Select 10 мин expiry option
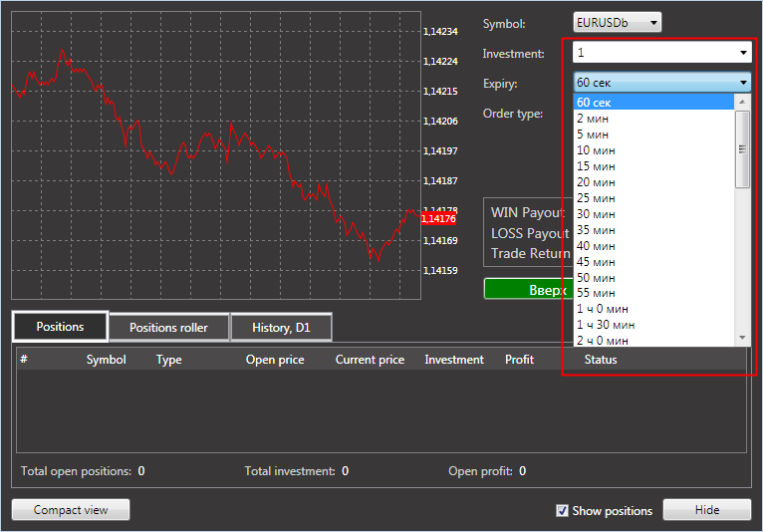The image size is (763, 532). click(x=653, y=150)
